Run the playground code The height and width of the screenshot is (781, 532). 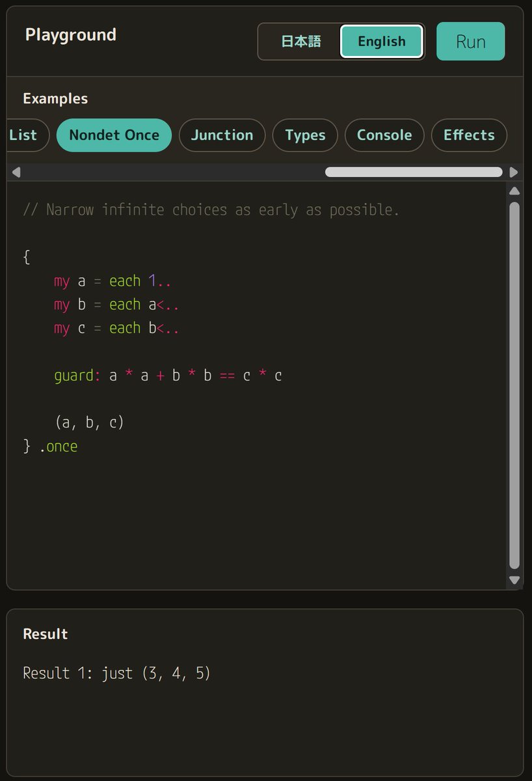(x=470, y=41)
